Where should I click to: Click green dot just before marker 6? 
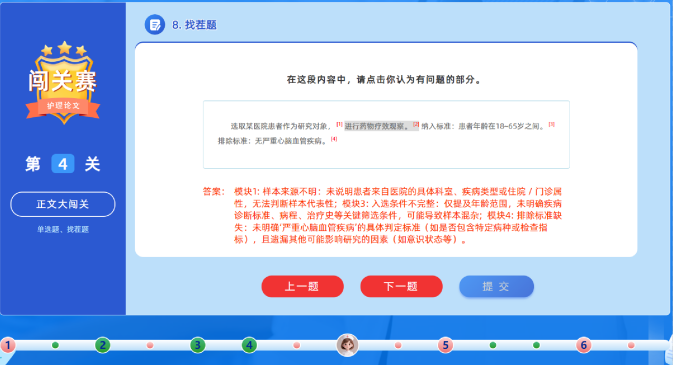[536, 345]
